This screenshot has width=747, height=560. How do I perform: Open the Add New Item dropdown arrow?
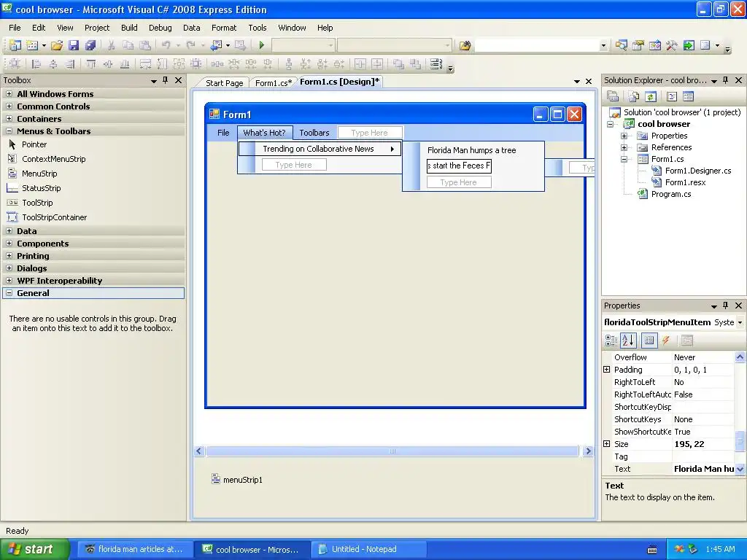pos(44,45)
